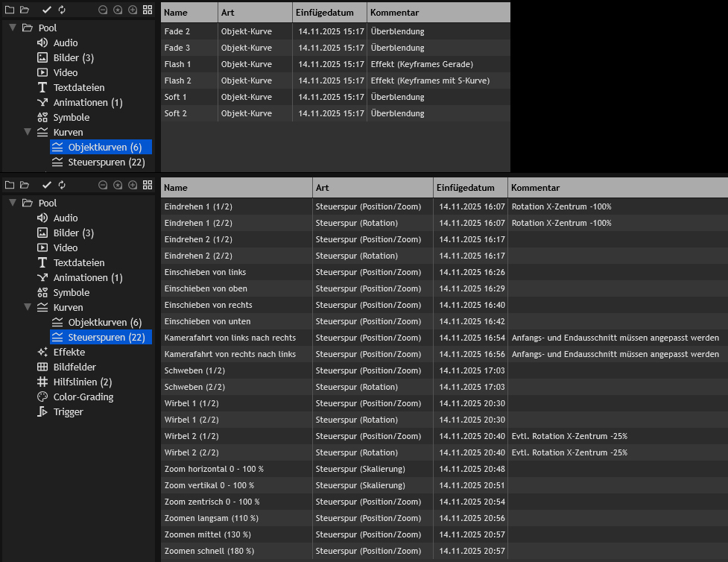Select the Flash 1 object curve row
This screenshot has height=562, width=728.
(177, 64)
